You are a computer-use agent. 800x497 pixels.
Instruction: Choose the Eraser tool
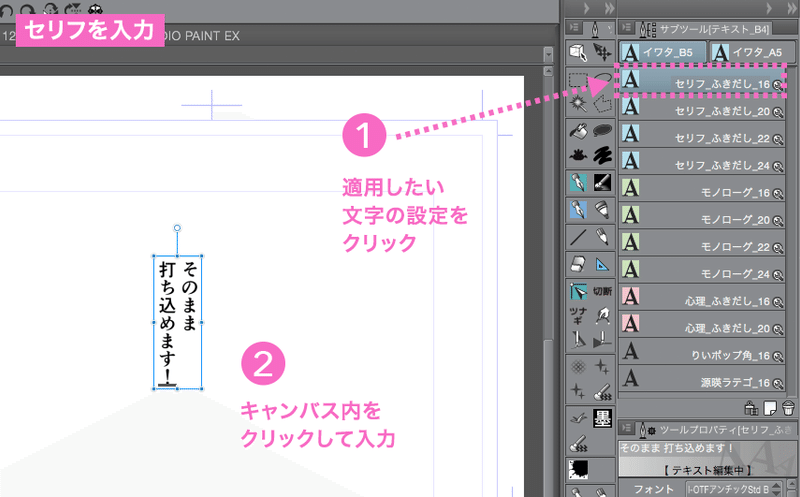(578, 264)
